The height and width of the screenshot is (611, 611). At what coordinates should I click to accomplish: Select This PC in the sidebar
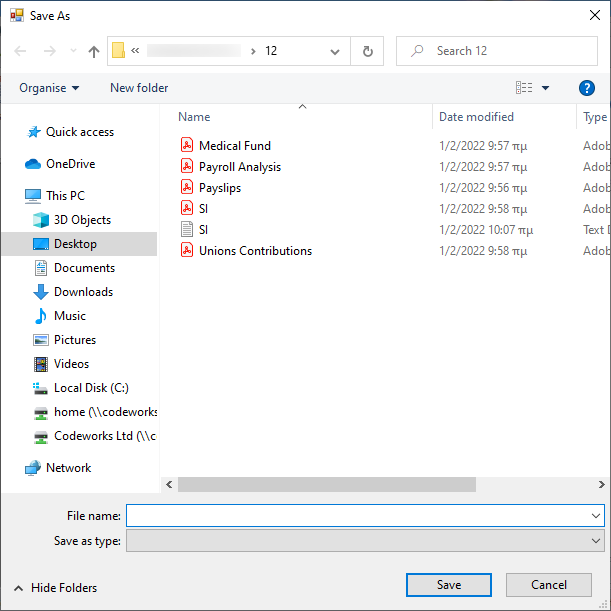click(55, 196)
